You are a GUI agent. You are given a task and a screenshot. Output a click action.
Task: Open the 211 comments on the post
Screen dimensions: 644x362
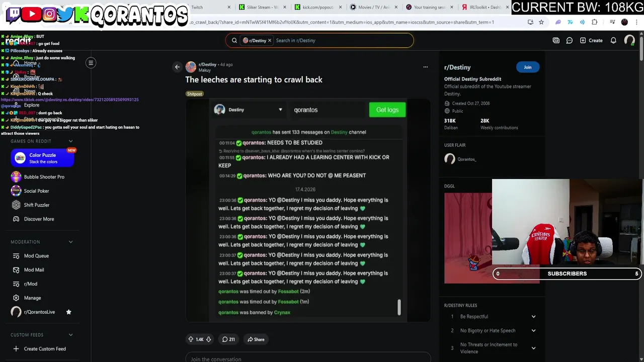[228, 339]
